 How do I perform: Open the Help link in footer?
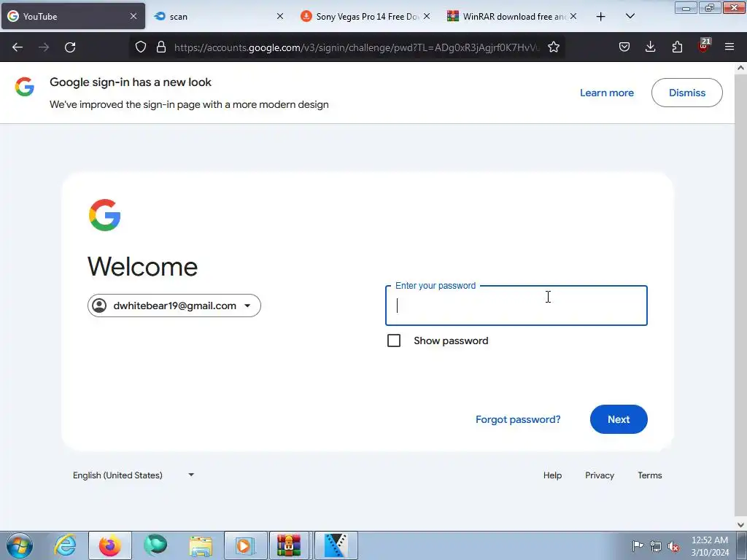tap(553, 475)
